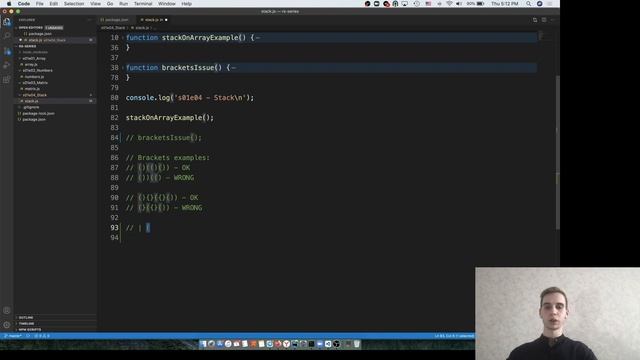Click the Wi-Fi icon in menu bar

coord(449,4)
